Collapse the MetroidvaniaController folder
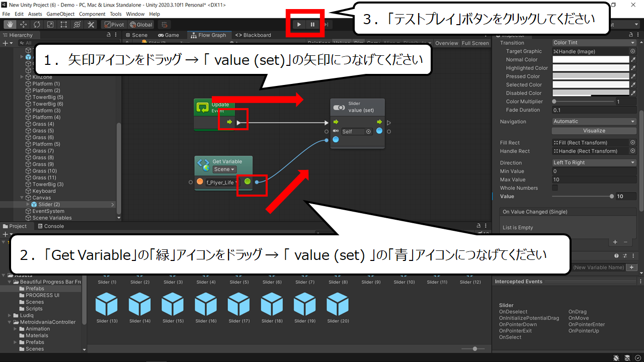Screen dimensions: 644x362 10,322
